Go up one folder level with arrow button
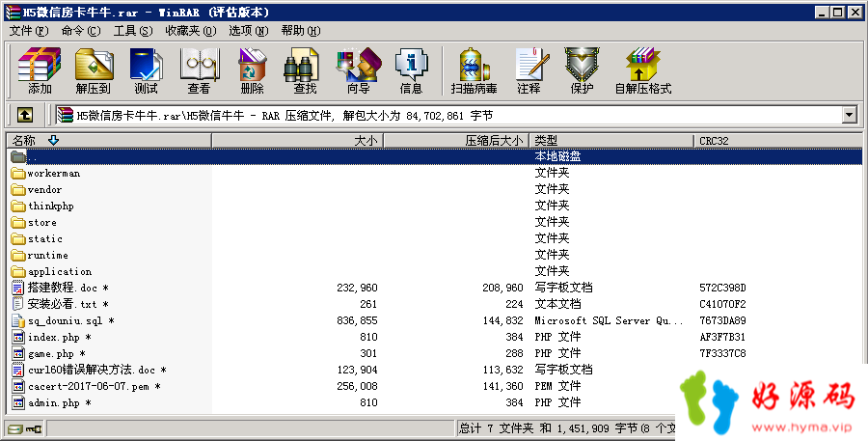Screen dimensions: 868x441 pos(25,115)
